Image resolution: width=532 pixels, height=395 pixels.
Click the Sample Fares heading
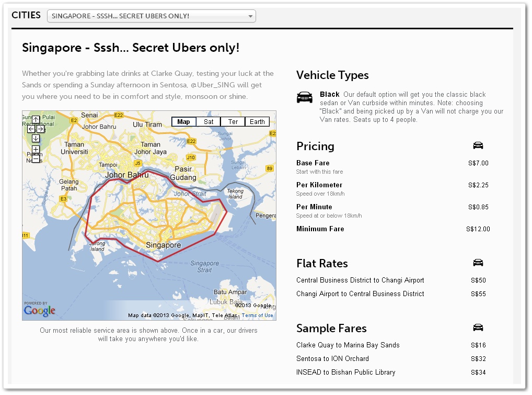click(331, 328)
